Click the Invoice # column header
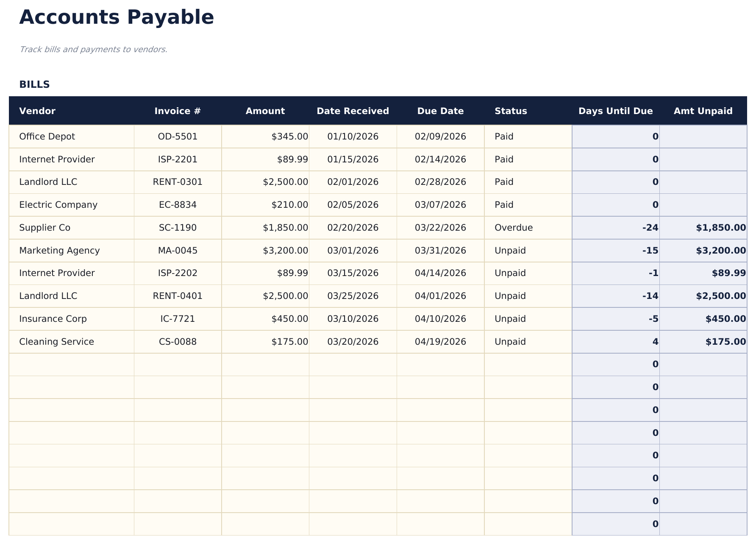756x544 pixels. [x=177, y=111]
